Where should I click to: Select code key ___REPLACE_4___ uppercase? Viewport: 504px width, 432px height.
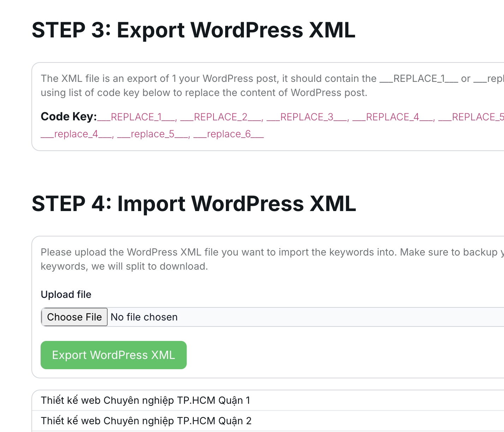393,117
